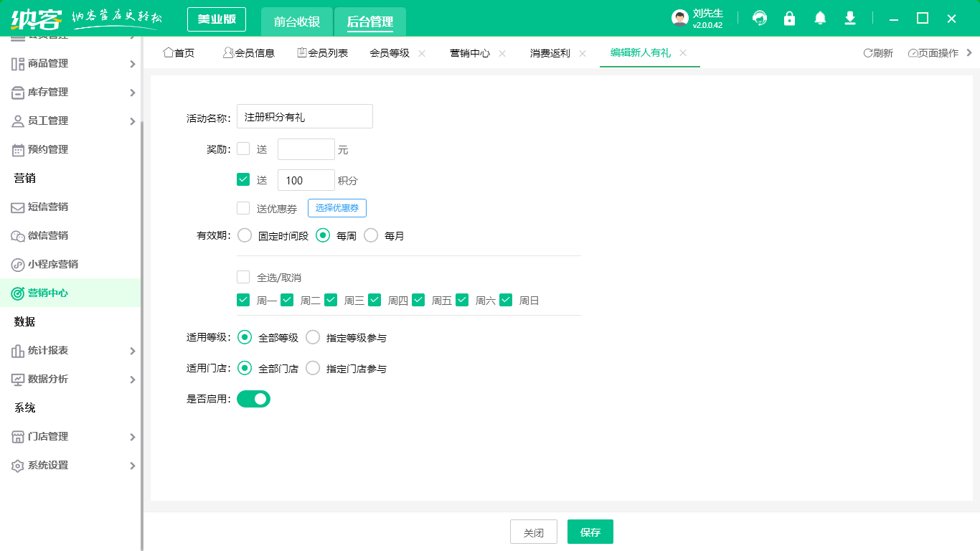Click the download icon in the title bar
The height and width of the screenshot is (551, 980).
[849, 18]
